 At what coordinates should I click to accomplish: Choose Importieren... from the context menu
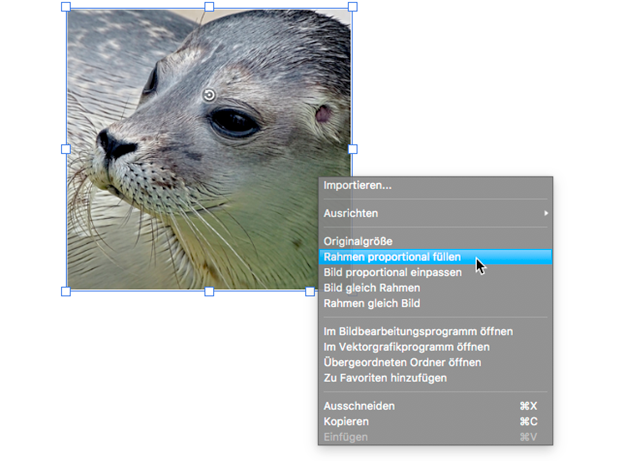(357, 185)
